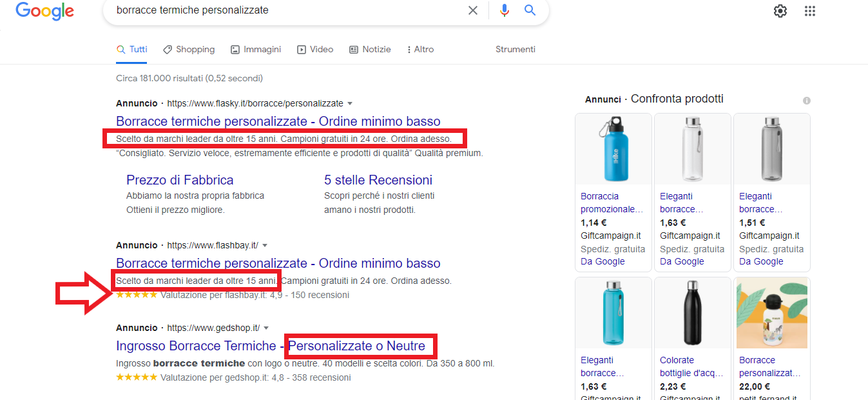Screen dimensions: 868x400
Task: Click the Google logo
Action: [x=44, y=11]
